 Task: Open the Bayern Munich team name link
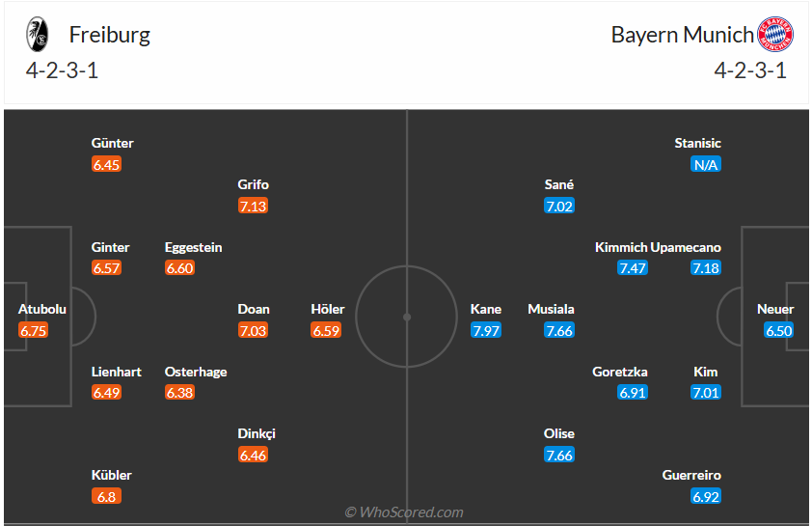click(x=682, y=35)
